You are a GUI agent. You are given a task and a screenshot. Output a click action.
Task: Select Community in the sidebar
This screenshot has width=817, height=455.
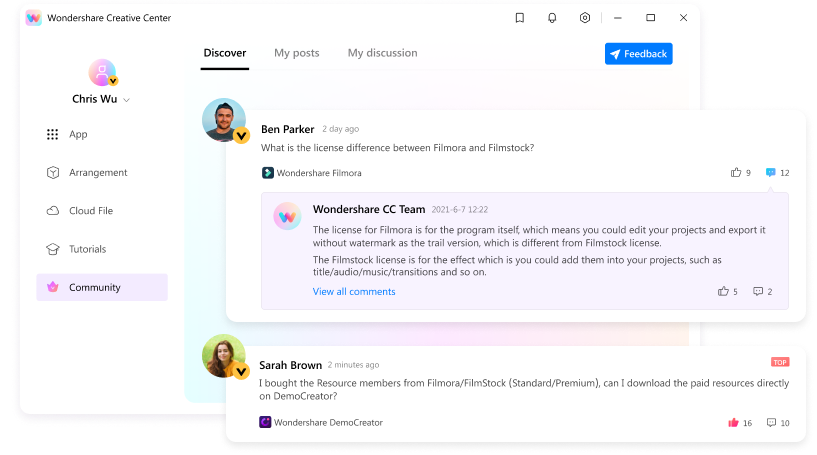pos(102,287)
